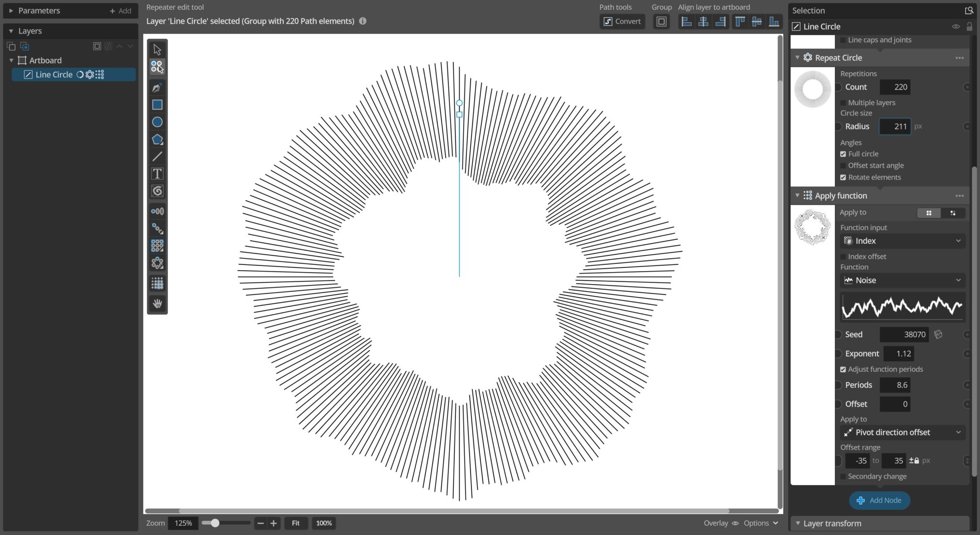The width and height of the screenshot is (980, 535).
Task: Select the Pen tool
Action: click(157, 87)
